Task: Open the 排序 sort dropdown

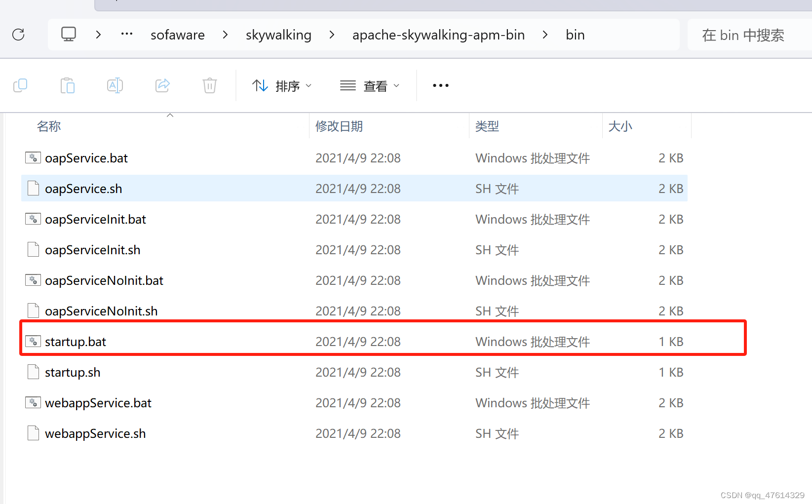Action: [x=282, y=86]
